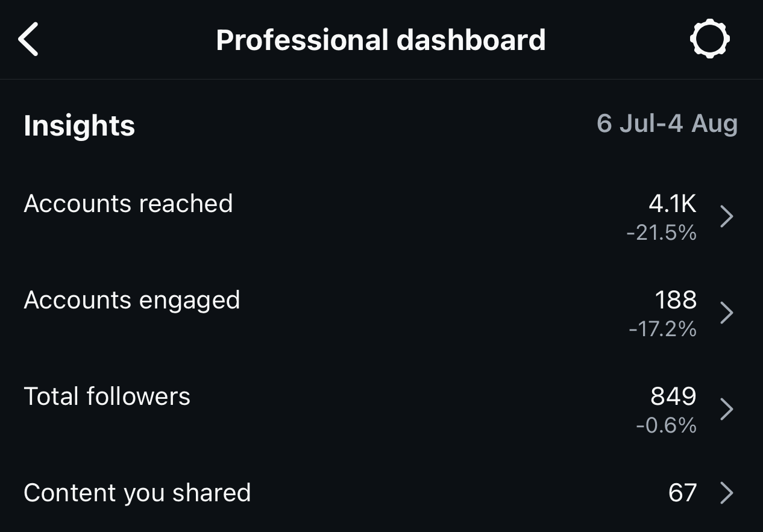This screenshot has height=532, width=763.
Task: Tap the 188 engaged accounts value
Action: [676, 300]
